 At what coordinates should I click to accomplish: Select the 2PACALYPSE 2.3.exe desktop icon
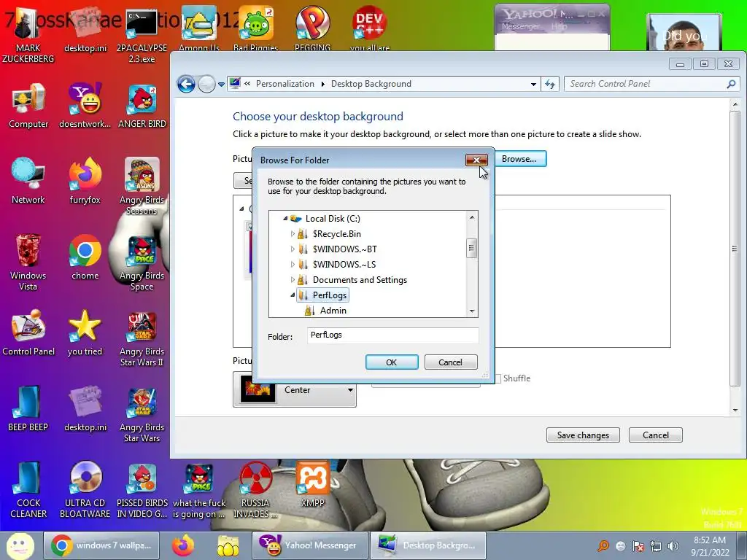(x=142, y=34)
